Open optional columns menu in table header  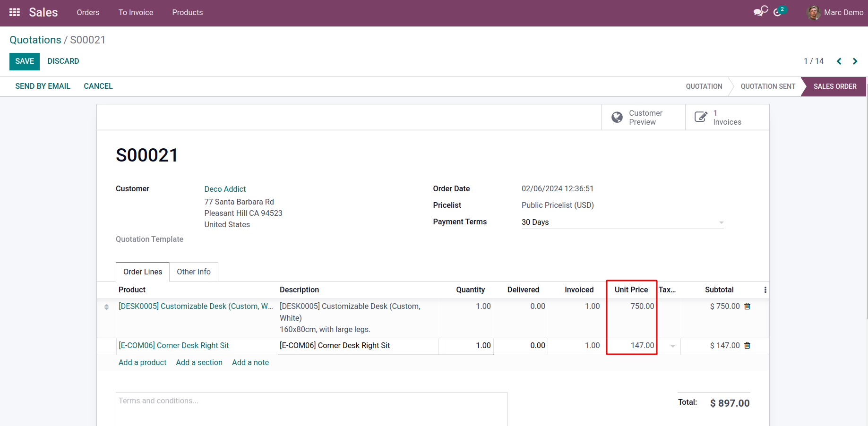765,290
